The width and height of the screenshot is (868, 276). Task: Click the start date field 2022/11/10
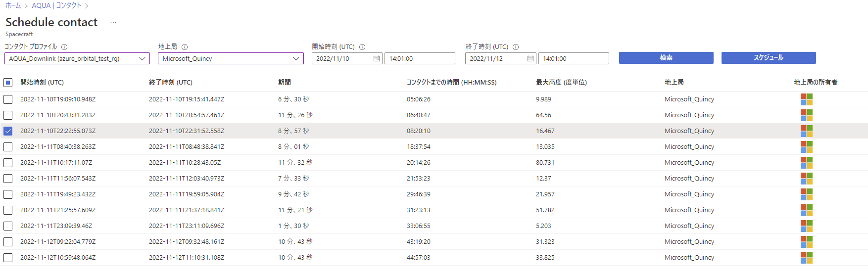click(346, 58)
